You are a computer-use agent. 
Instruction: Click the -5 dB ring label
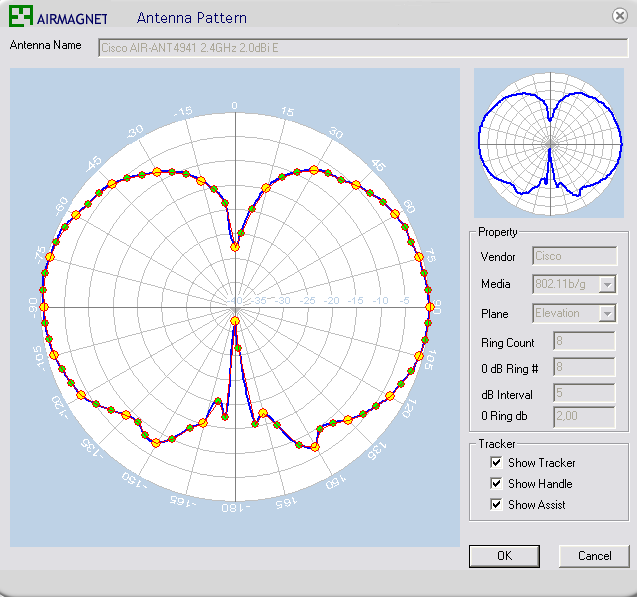[x=404, y=301]
